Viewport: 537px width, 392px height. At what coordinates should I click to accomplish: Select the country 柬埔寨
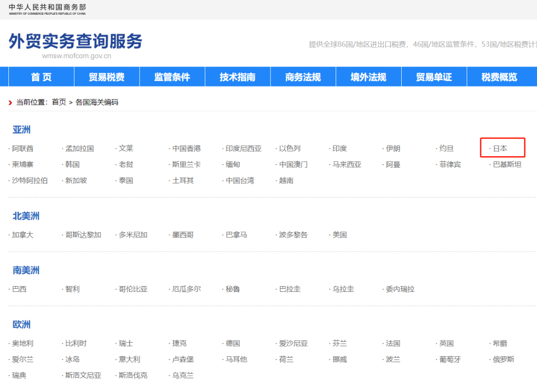point(23,165)
